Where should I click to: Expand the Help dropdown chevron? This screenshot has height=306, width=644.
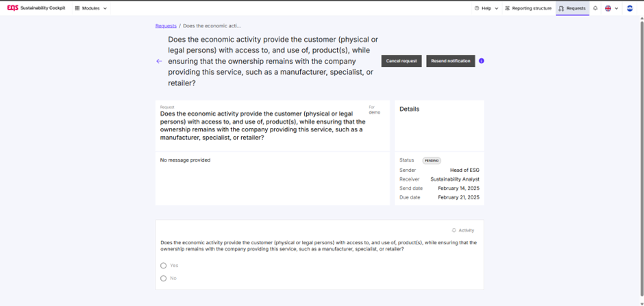496,8
